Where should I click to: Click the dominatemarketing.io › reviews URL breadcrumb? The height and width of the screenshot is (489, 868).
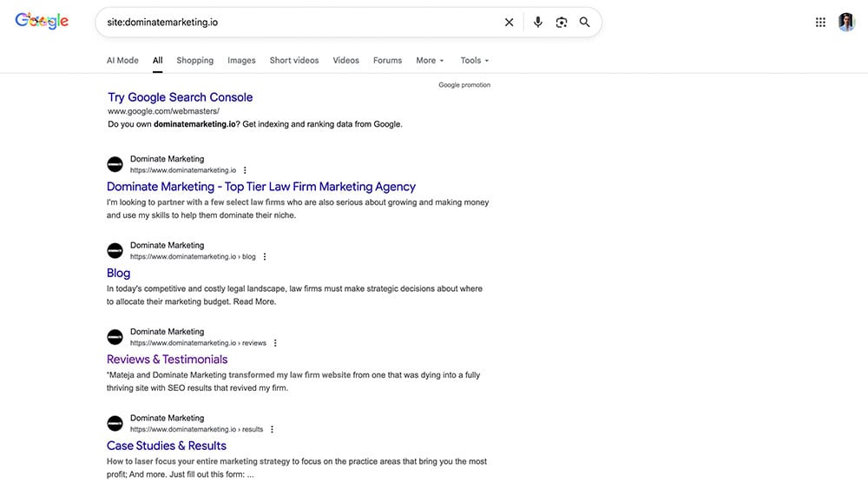(198, 343)
